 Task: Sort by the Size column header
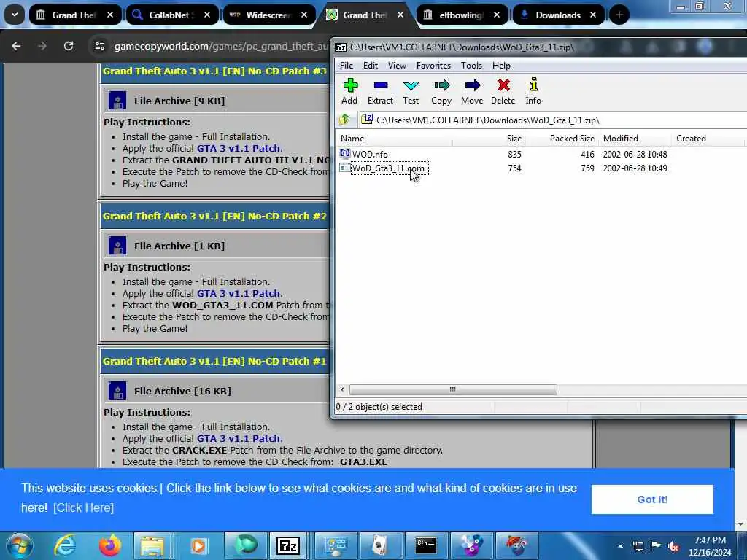489,138
